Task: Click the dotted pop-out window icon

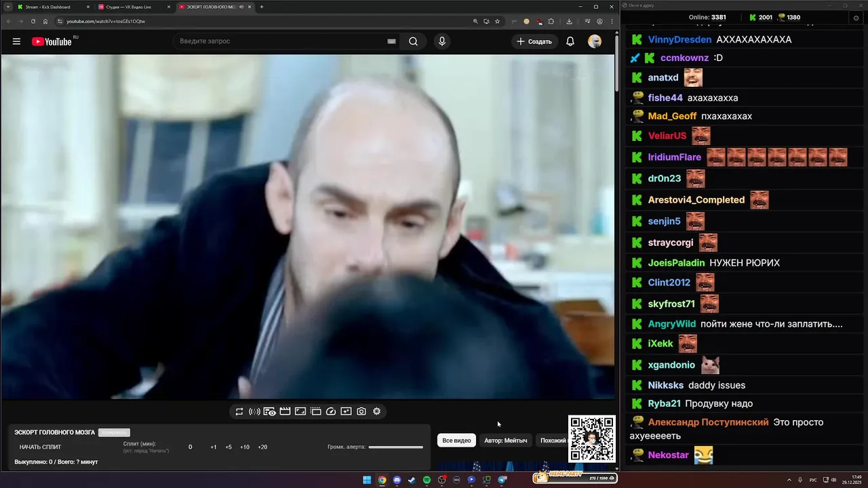Action: [315, 411]
